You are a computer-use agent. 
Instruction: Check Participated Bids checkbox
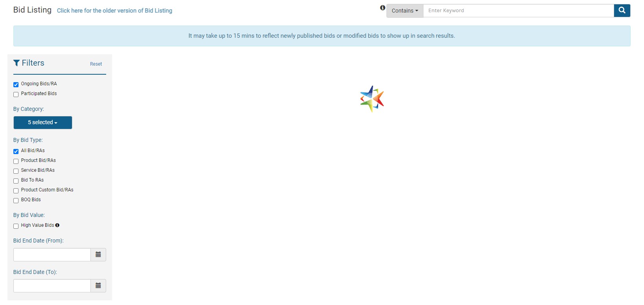pos(16,94)
